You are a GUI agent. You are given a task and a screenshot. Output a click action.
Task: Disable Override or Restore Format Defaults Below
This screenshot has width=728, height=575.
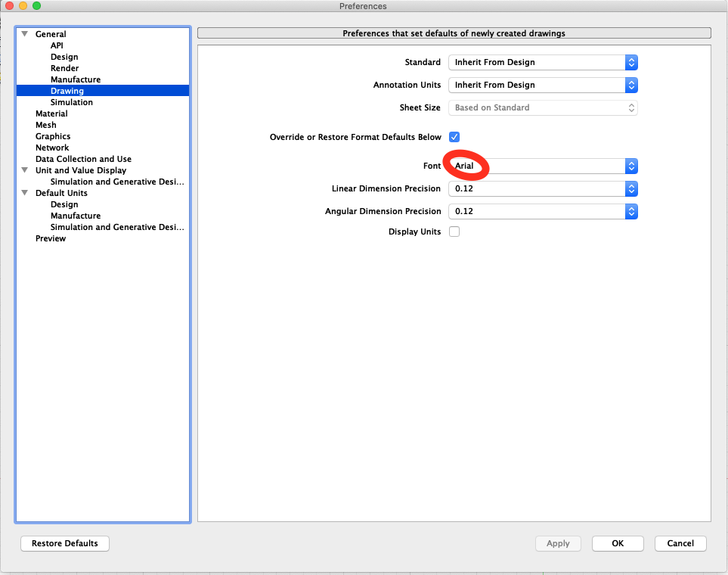coord(454,137)
